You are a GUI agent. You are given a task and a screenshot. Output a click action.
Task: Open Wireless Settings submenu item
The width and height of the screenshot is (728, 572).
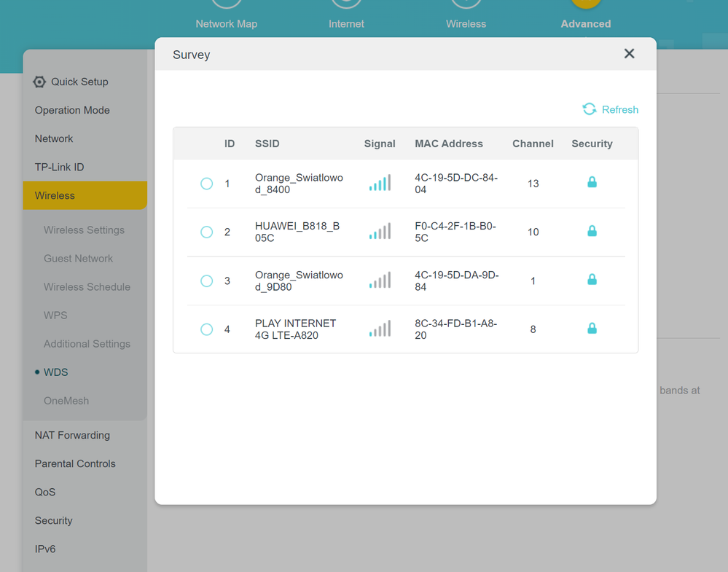84,230
